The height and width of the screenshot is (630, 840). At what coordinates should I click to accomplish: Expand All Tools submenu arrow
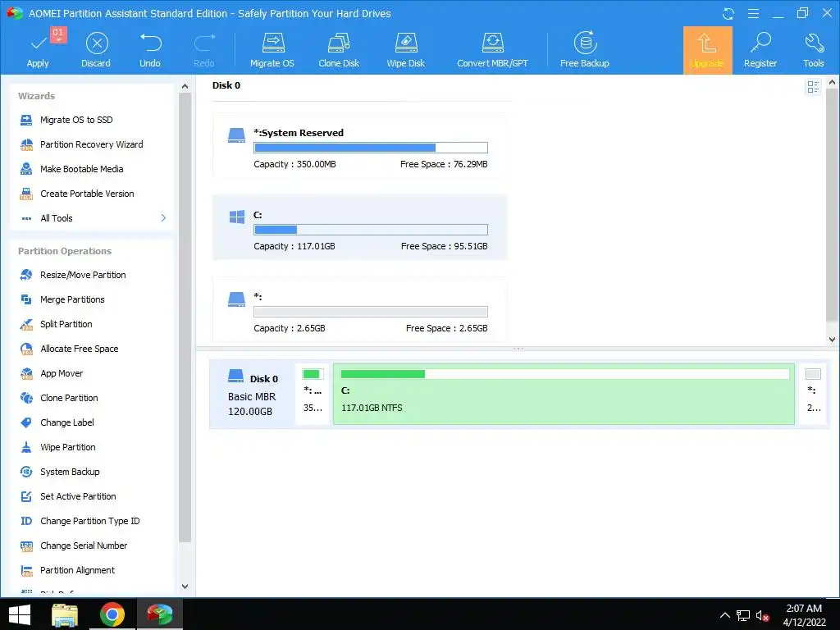click(x=163, y=218)
